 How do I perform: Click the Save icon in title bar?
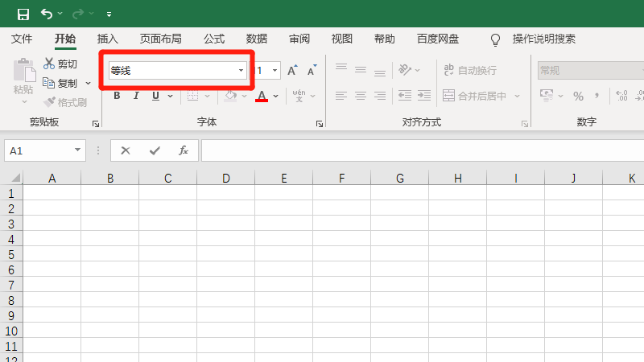(23, 14)
